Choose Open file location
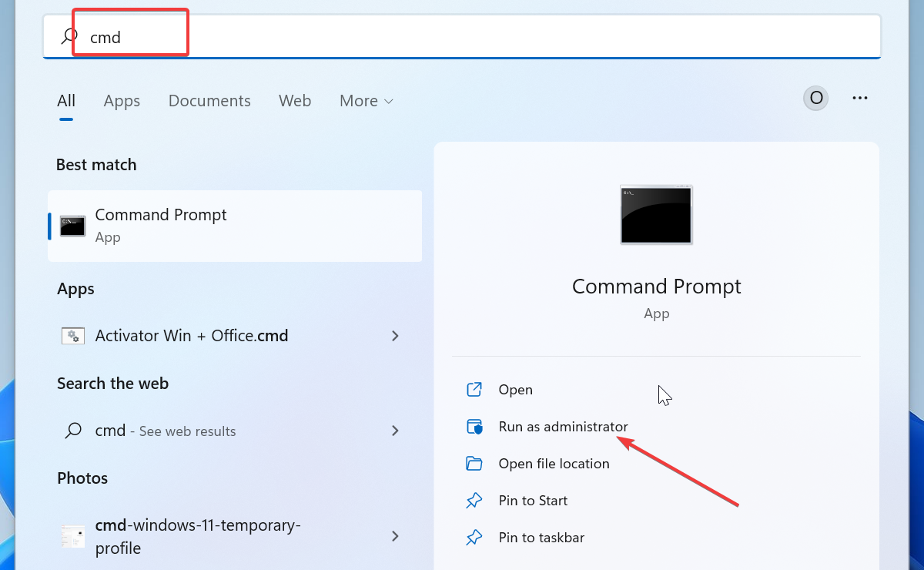The height and width of the screenshot is (570, 924). tap(554, 464)
